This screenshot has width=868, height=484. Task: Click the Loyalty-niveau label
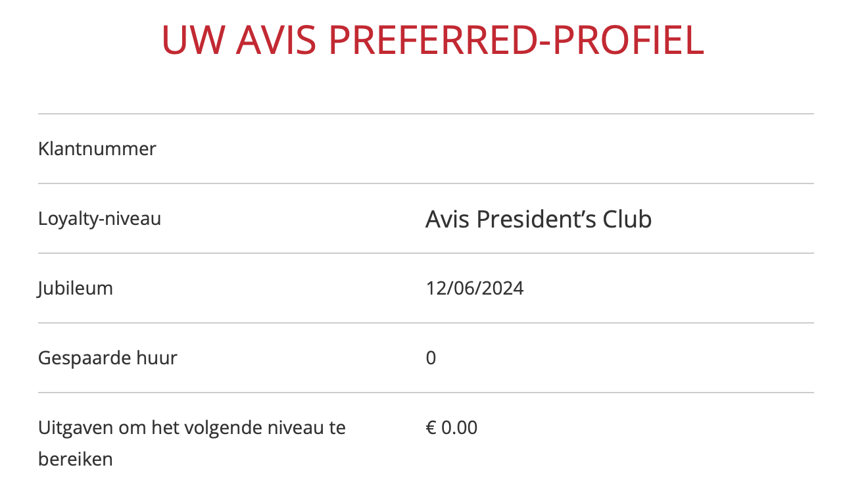[99, 218]
